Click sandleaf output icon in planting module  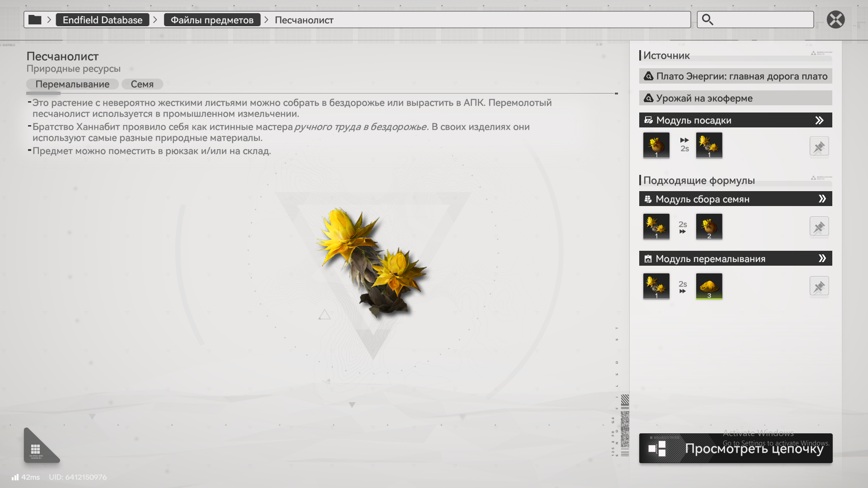click(709, 145)
